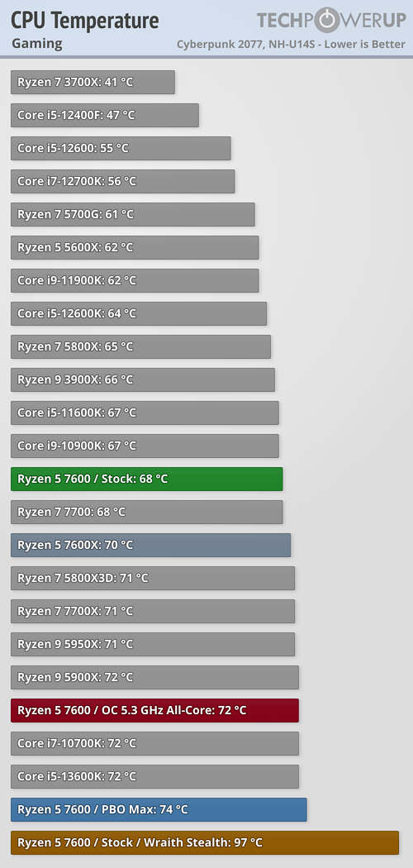Click the red OC 5.3 GHz All-Core bar

[x=154, y=710]
